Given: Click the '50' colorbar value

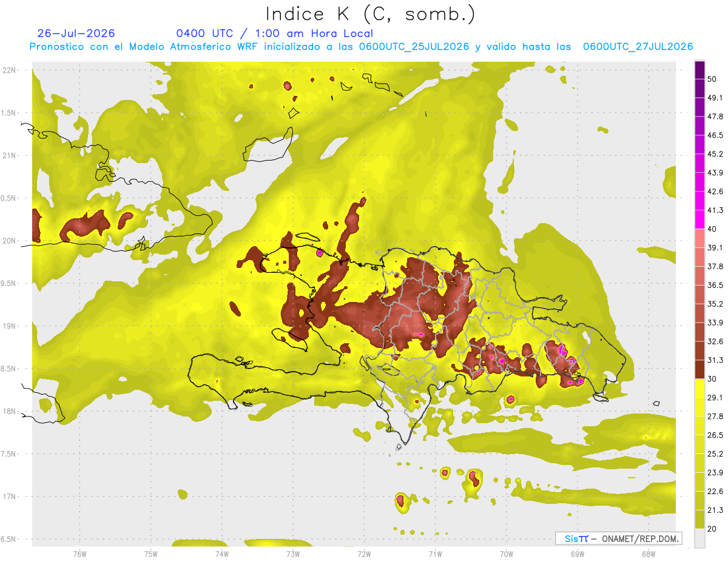Looking at the screenshot, I should (713, 79).
